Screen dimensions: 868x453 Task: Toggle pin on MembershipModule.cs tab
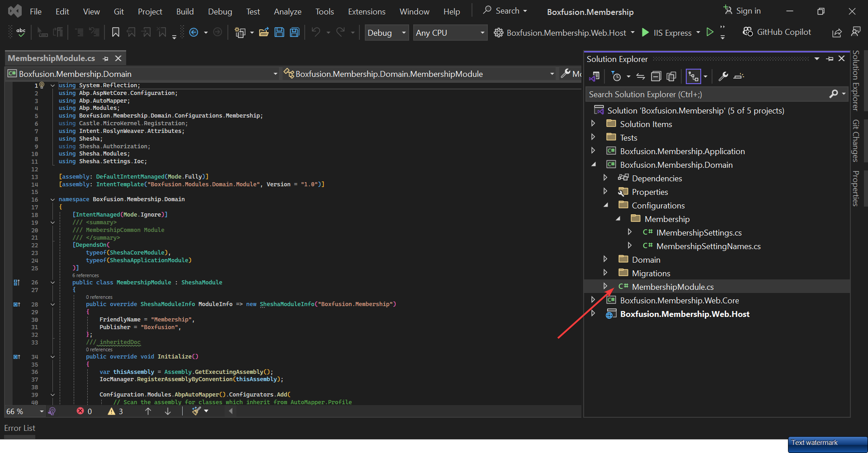pyautogui.click(x=105, y=58)
